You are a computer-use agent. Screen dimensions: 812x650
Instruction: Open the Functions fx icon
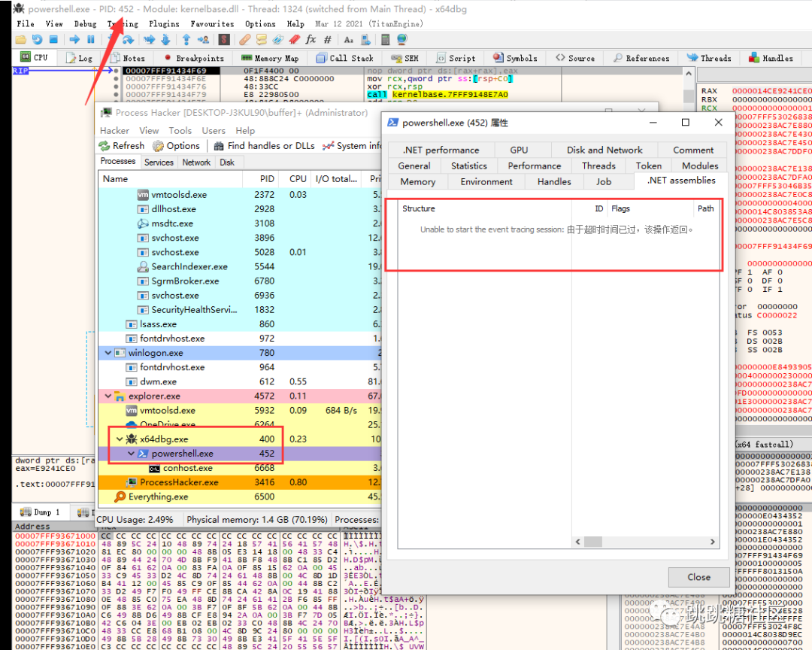tap(311, 39)
